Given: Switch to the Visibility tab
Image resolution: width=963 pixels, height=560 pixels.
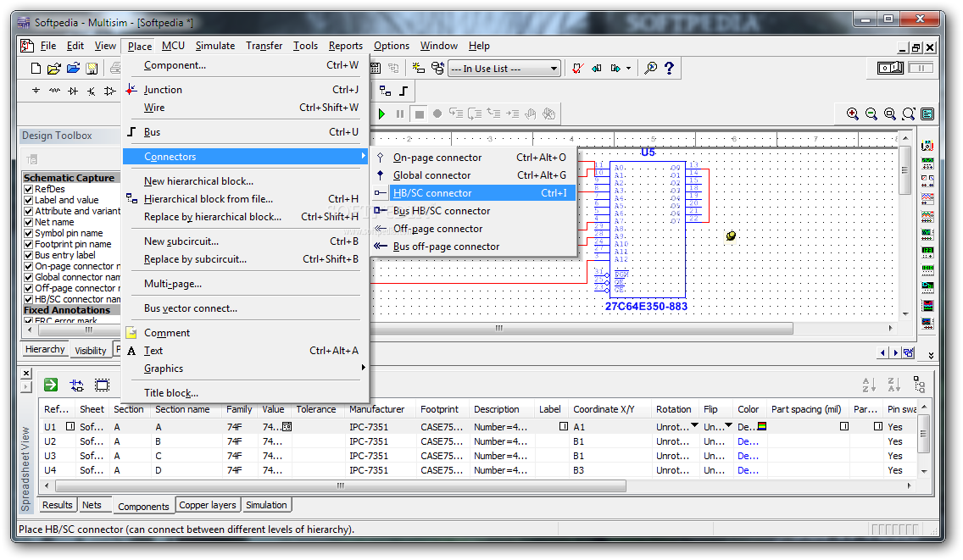Looking at the screenshot, I should point(90,350).
